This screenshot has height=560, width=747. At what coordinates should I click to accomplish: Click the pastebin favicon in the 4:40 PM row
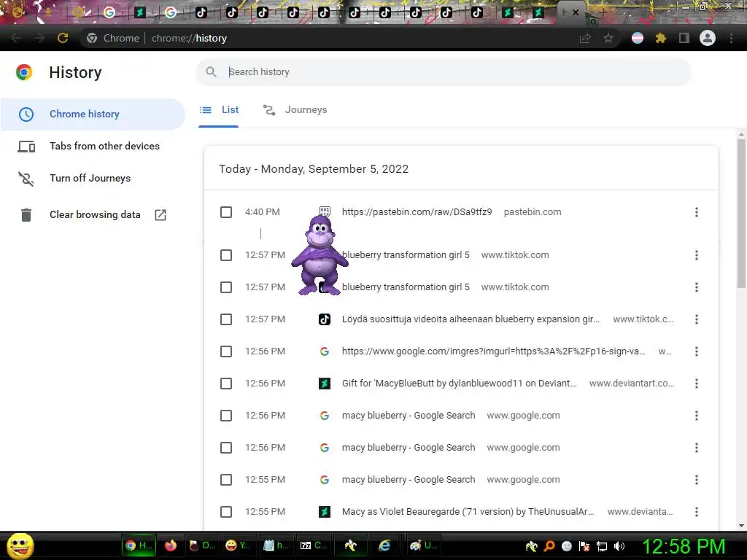click(325, 211)
